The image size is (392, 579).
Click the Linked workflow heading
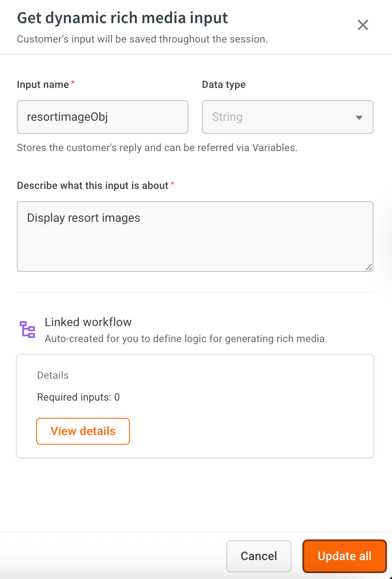point(88,322)
